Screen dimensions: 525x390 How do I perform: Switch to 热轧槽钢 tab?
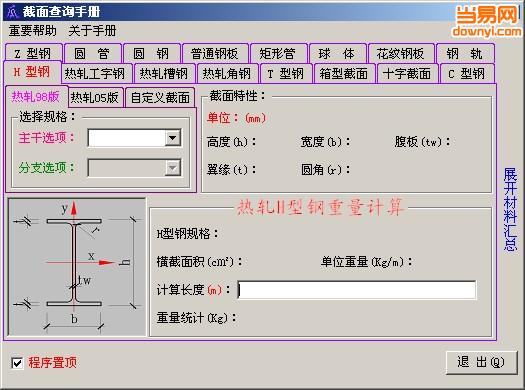click(164, 73)
